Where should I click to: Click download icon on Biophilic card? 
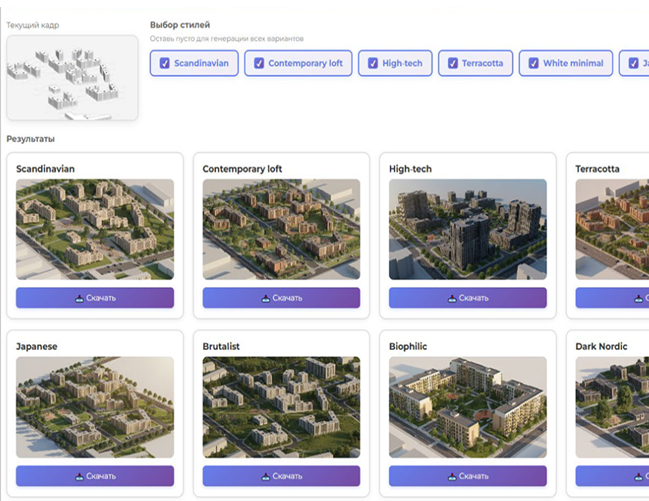coord(452,476)
